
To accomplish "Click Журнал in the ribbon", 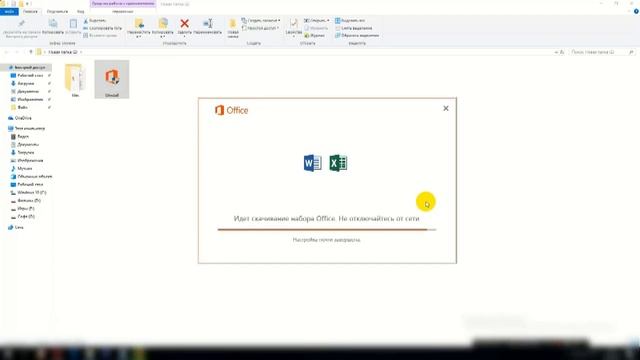I will click(315, 36).
